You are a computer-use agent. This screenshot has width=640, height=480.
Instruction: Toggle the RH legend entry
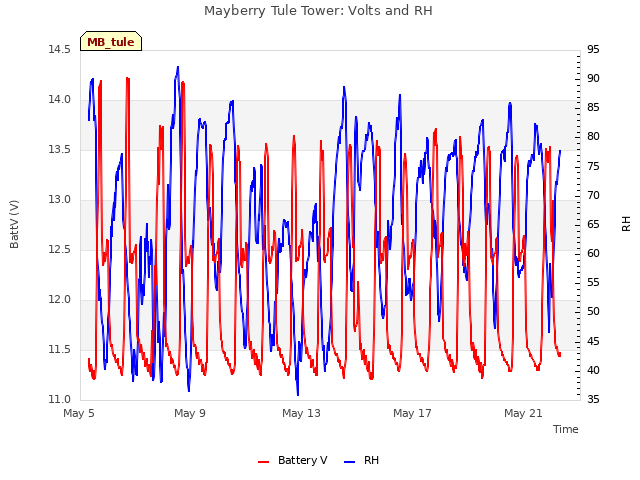coord(361,460)
